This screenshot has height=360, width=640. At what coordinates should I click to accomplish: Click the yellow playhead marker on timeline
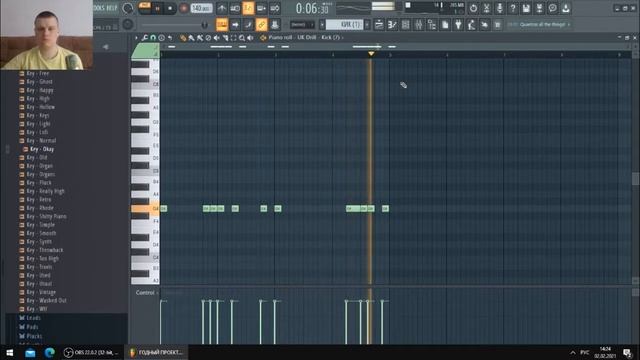pyautogui.click(x=371, y=53)
